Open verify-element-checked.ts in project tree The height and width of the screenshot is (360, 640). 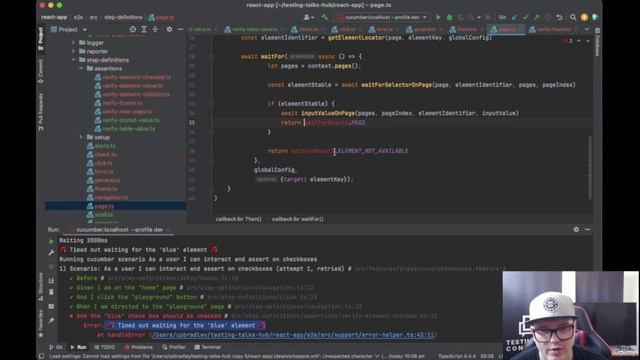coord(137,77)
